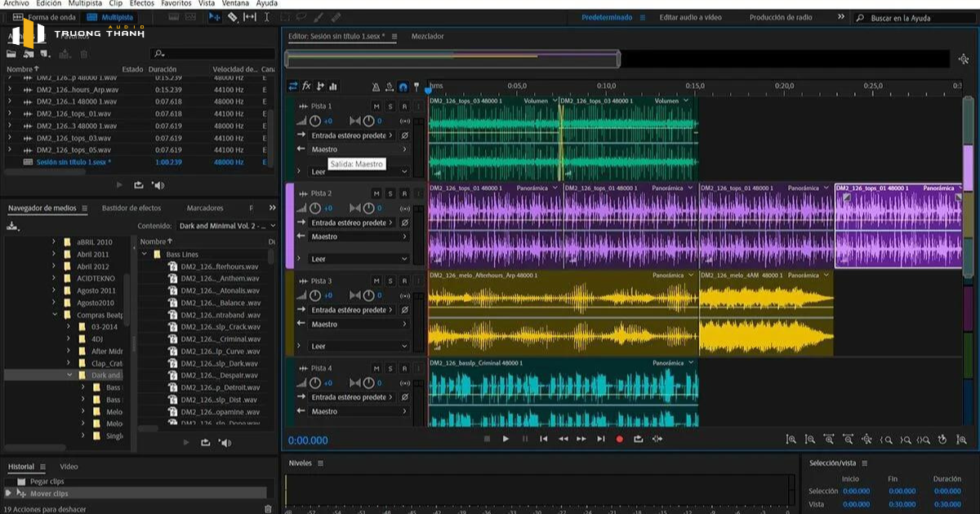Image resolution: width=980 pixels, height=514 pixels.
Task: Click the marker pin icon near ruler
Action: 416,86
